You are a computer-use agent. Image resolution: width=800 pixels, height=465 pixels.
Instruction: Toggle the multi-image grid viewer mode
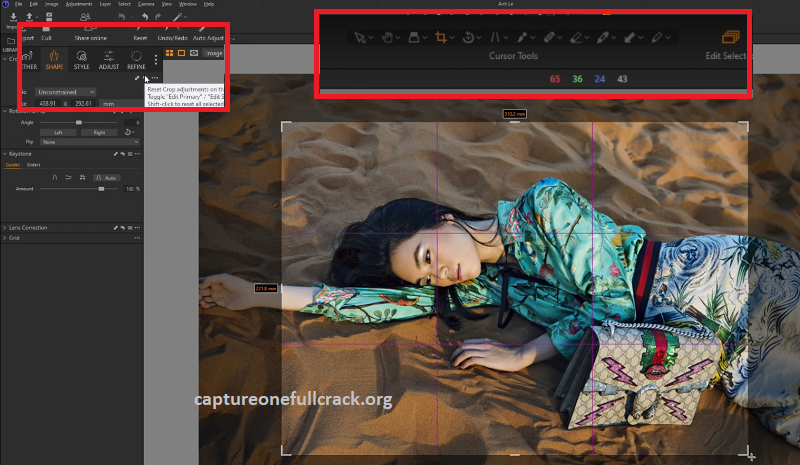click(x=169, y=53)
